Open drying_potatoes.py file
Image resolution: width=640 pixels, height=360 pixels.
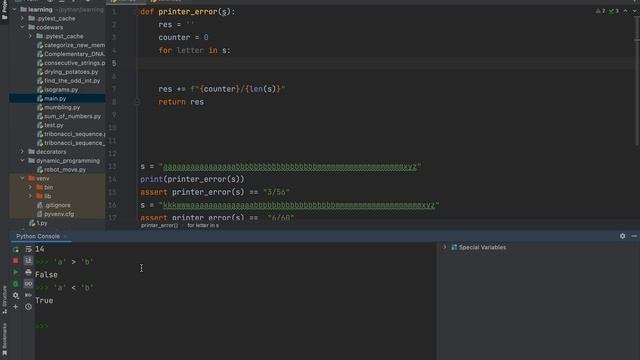point(68,72)
